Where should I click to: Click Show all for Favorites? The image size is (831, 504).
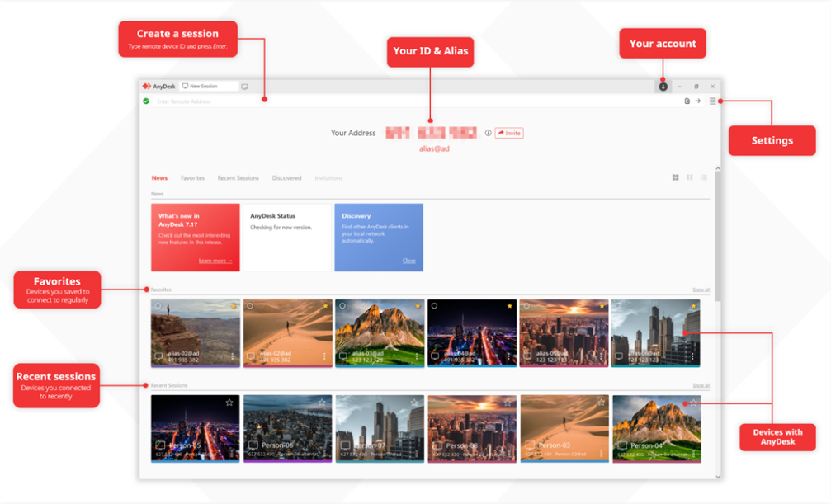(x=701, y=290)
